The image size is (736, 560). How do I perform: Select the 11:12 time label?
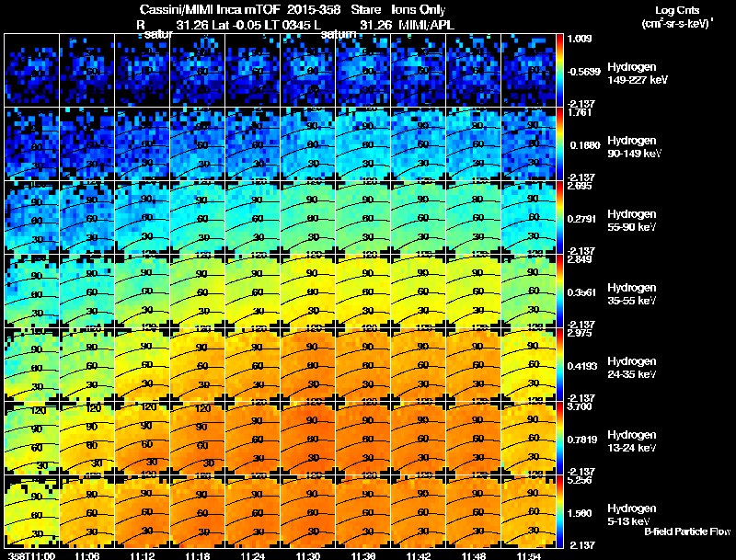coord(143,556)
